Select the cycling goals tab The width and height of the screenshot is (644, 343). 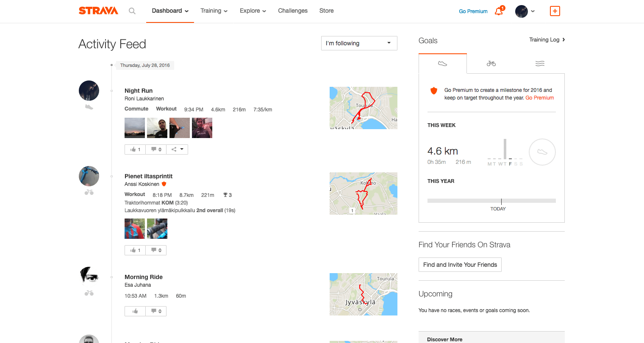[491, 64]
